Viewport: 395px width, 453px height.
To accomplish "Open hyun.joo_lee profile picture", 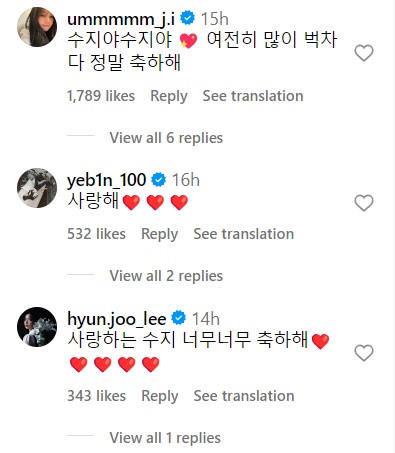I will pos(37,327).
